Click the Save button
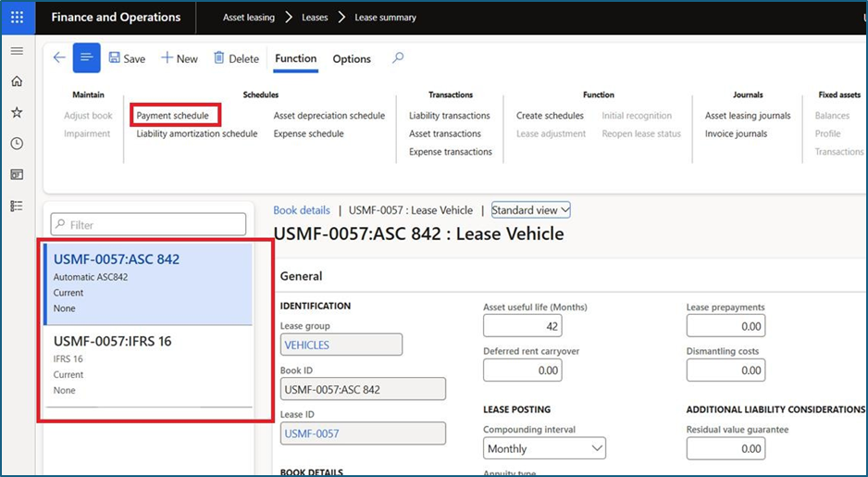Viewport: 868px width, 477px height. [x=127, y=58]
